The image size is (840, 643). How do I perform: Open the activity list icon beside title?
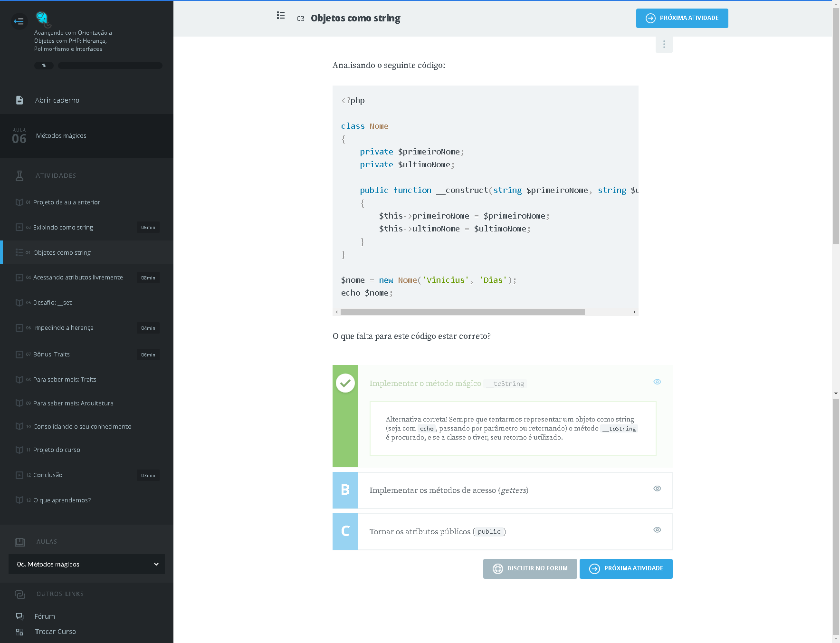click(281, 16)
